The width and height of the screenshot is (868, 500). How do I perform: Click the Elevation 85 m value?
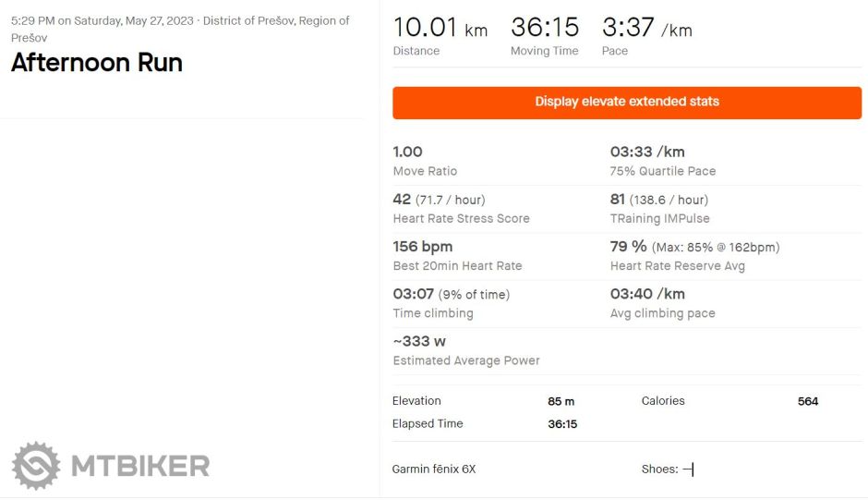pyautogui.click(x=561, y=401)
